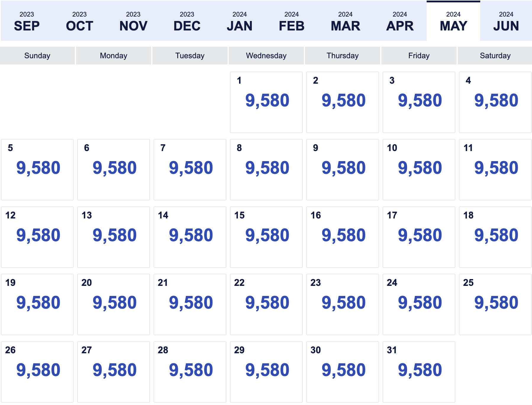Screen dimensions: 532x405
Task: Switch to the APR 2024 tab
Action: coord(400,21)
